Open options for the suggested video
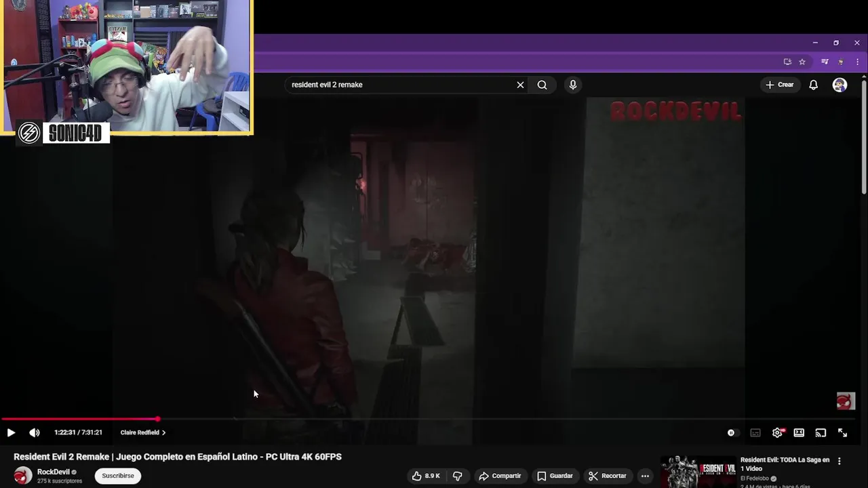Image resolution: width=868 pixels, height=488 pixels. pyautogui.click(x=839, y=461)
